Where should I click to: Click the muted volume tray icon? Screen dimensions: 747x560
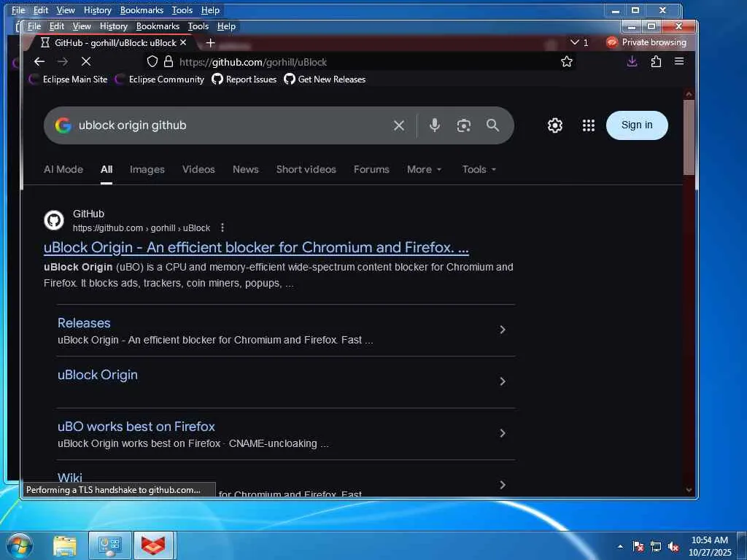coord(673,546)
